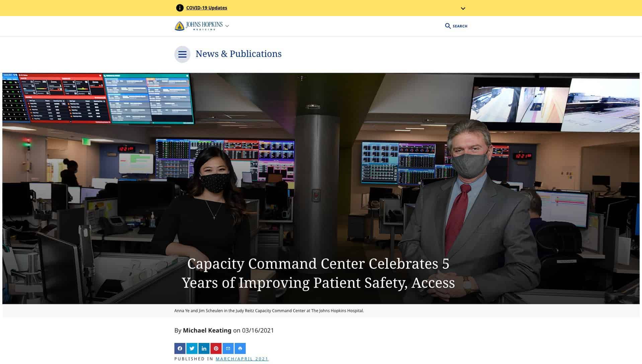The height and width of the screenshot is (364, 642).
Task: Open the SEARCH text button
Action: click(x=460, y=26)
